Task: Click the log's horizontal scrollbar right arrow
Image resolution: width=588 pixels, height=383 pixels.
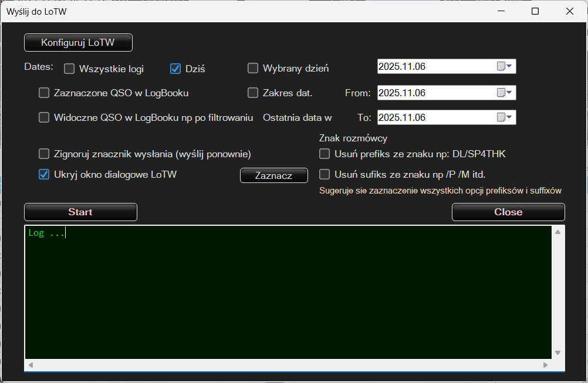Action: tap(545, 365)
